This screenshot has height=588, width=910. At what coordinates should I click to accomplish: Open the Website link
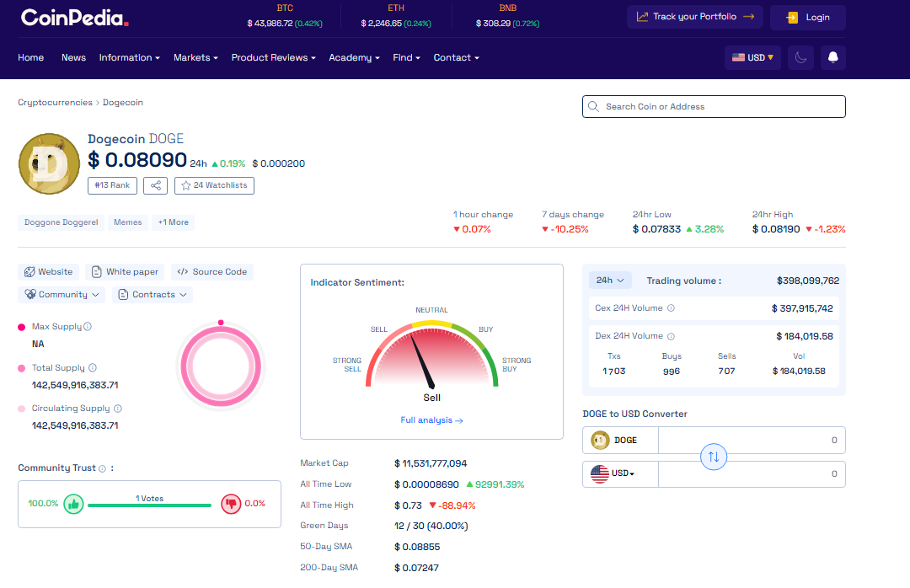coord(49,271)
